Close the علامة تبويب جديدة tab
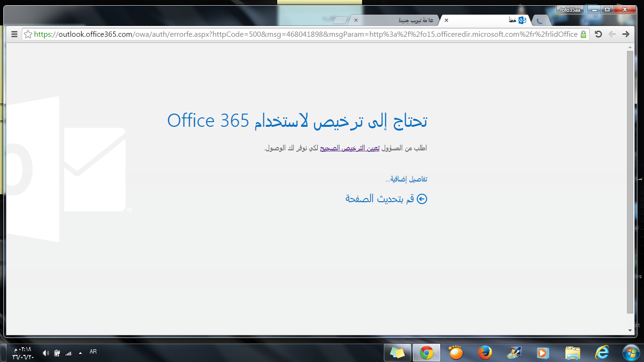This screenshot has width=644, height=362. tap(356, 20)
